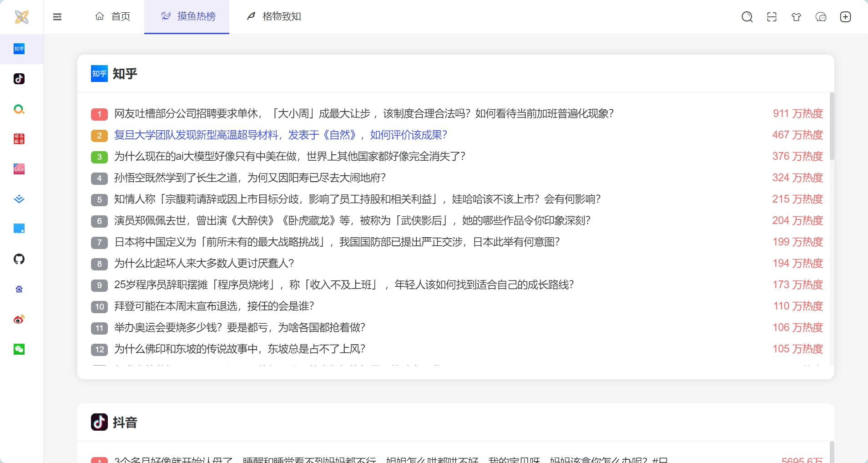The height and width of the screenshot is (463, 868).
Task: Open 为什么比起坏人更讨厌蠢人 topic
Action: (x=204, y=263)
